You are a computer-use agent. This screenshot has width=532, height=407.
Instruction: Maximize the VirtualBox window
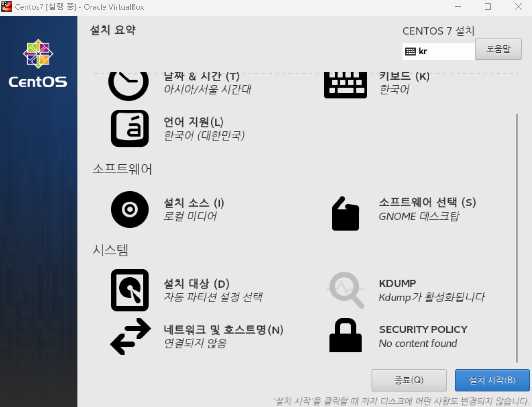[x=488, y=7]
